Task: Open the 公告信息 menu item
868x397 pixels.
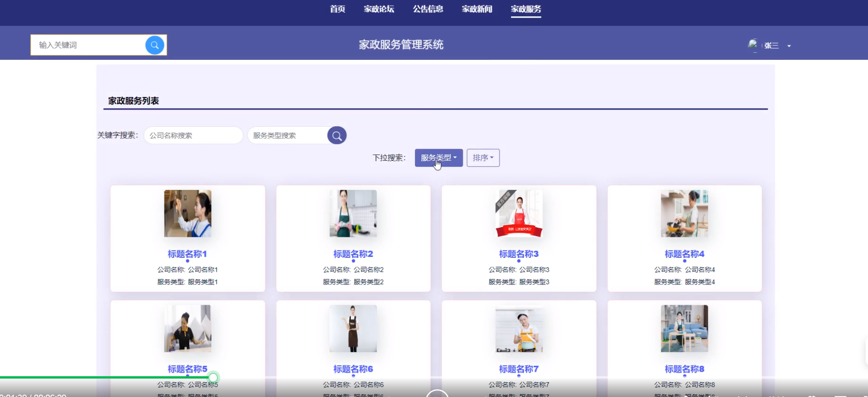Action: [x=428, y=9]
